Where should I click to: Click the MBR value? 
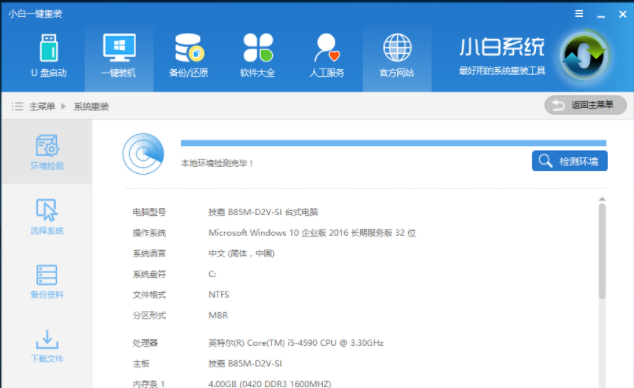(218, 315)
